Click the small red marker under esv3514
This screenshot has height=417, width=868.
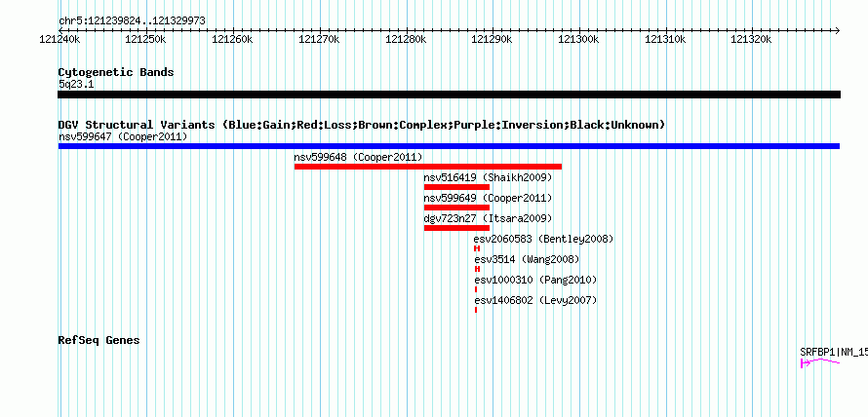click(477, 269)
